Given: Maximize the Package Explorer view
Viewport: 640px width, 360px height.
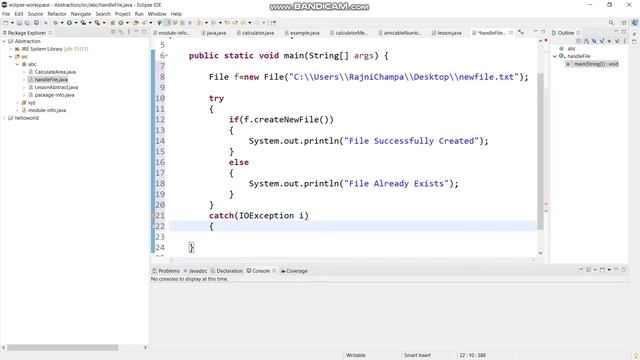Looking at the screenshot, I should [144, 32].
